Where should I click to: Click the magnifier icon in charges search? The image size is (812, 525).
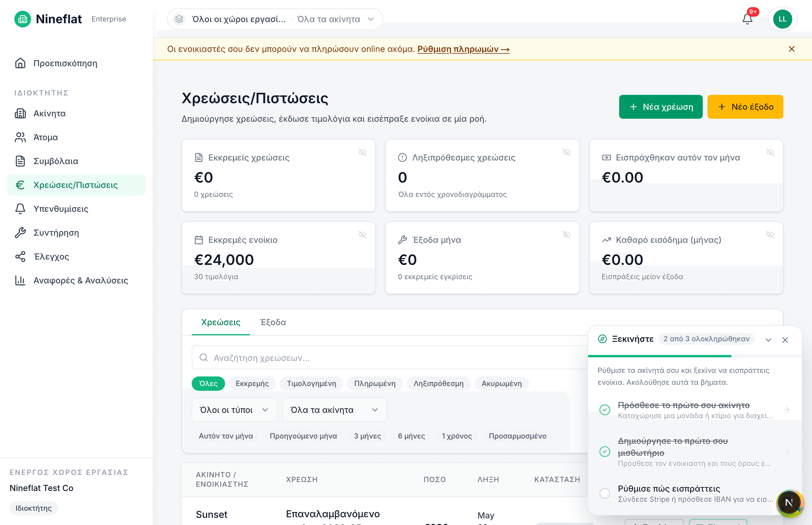[204, 358]
